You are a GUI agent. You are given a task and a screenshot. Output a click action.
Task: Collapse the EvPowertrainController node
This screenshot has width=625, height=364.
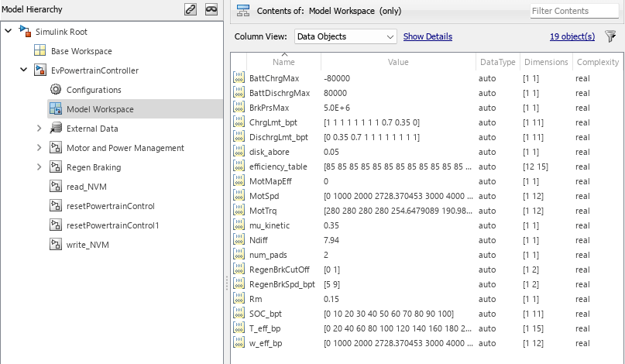point(24,70)
